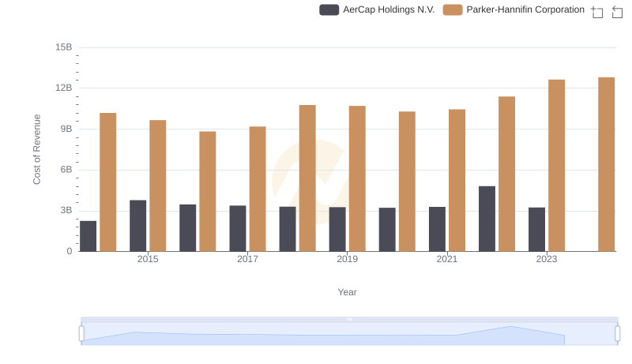Screen dimensions: 632x364
Task: Click the 2023 x-axis label
Action: point(547,259)
